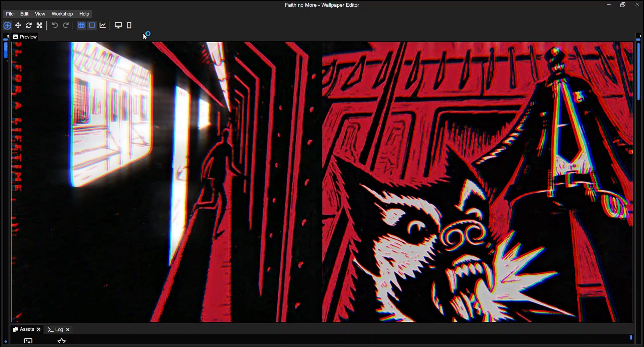Restore down the Wallpaper Editor window
This screenshot has width=644, height=347.
623,5
